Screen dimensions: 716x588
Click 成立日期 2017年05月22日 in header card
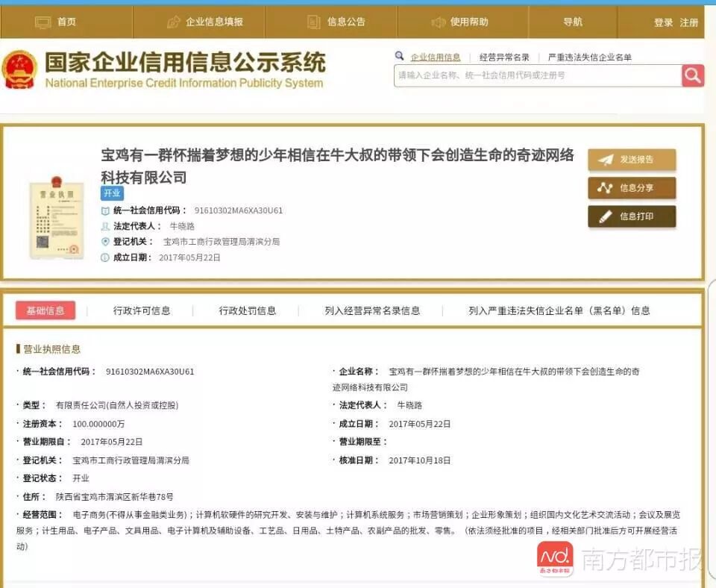pyautogui.click(x=189, y=257)
